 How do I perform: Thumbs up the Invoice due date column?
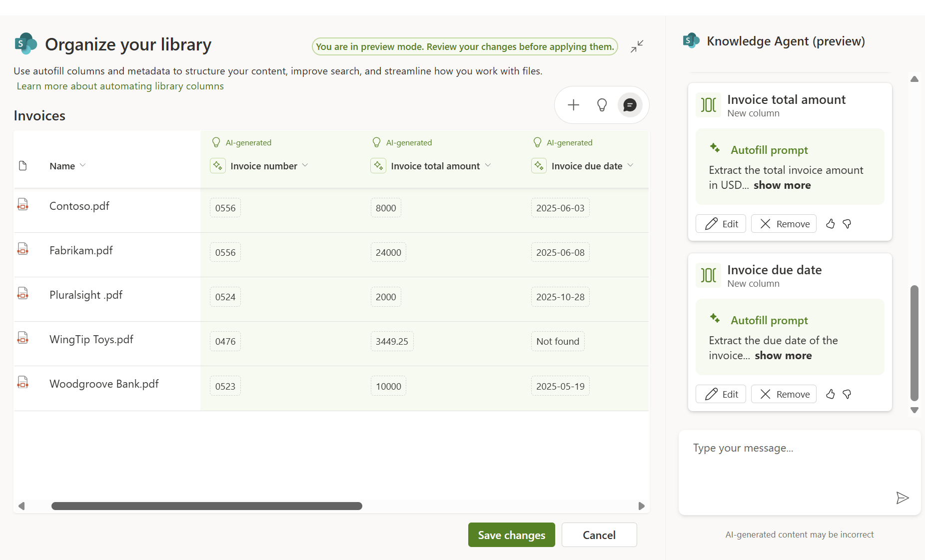coord(831,394)
